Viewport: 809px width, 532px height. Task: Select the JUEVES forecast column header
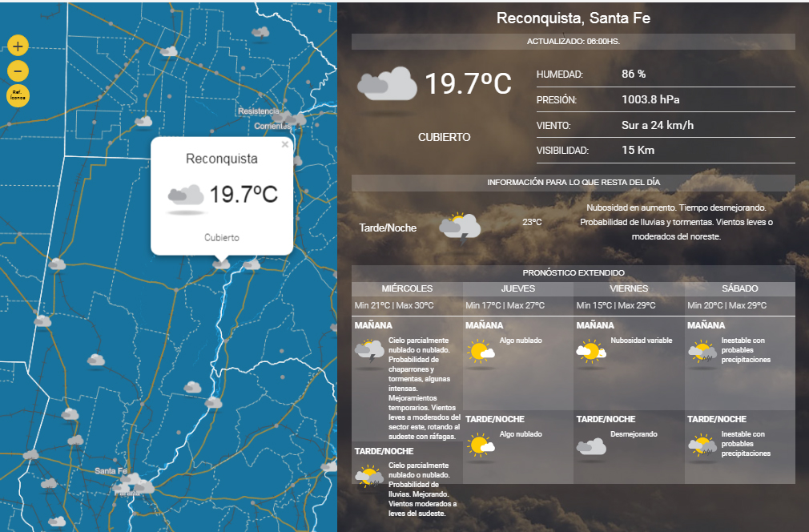coord(518,288)
